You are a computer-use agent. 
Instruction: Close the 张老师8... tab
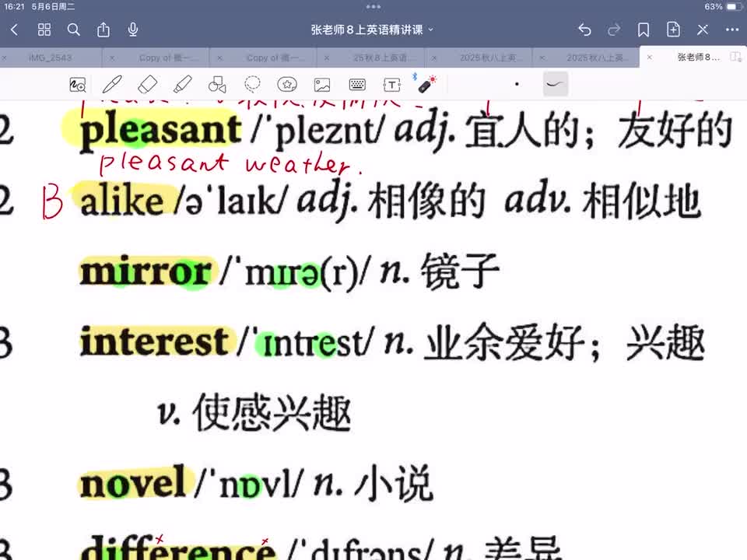pyautogui.click(x=649, y=57)
